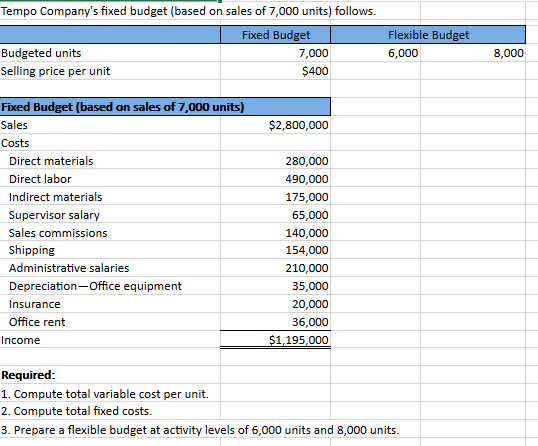Select the 6,000 flexible budget units cell

pos(375,53)
